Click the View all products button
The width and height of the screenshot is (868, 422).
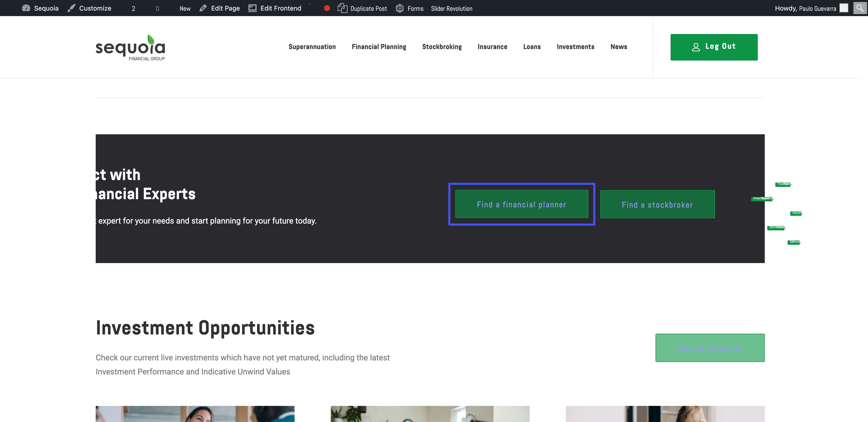pyautogui.click(x=710, y=348)
